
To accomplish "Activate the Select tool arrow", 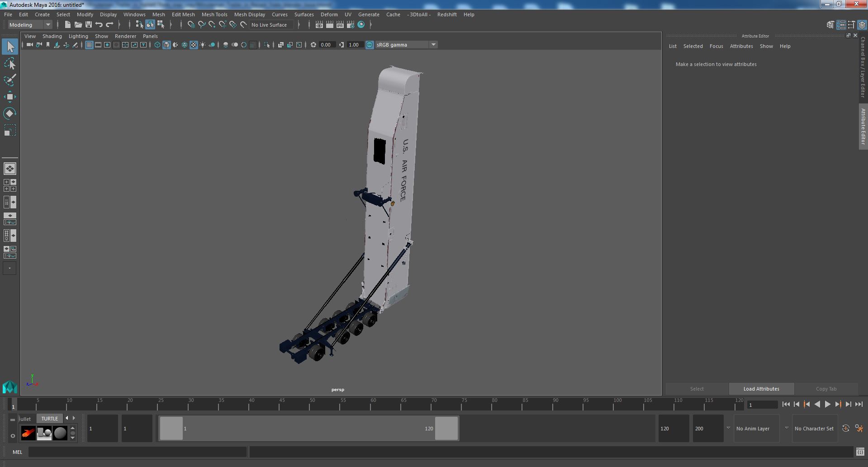I will (10, 47).
